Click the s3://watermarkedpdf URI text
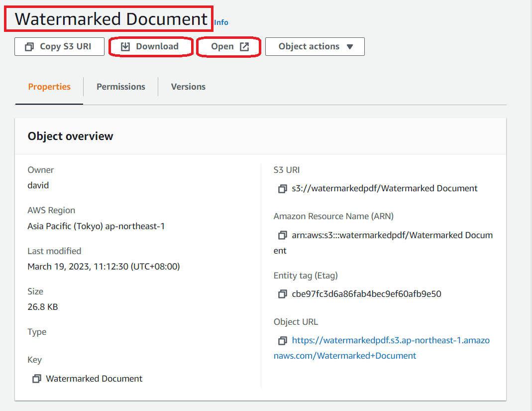The width and height of the screenshot is (532, 411). (384, 188)
